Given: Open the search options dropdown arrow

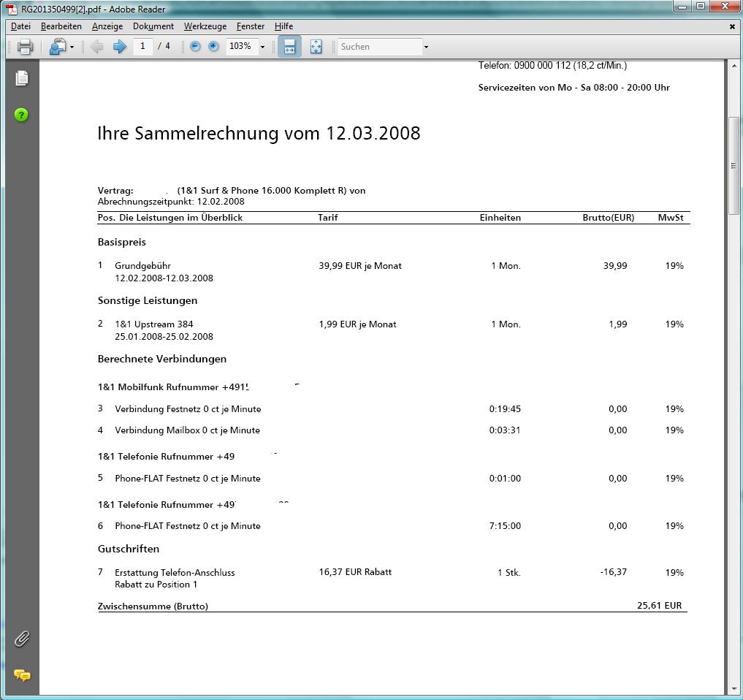Looking at the screenshot, I should click(x=426, y=47).
